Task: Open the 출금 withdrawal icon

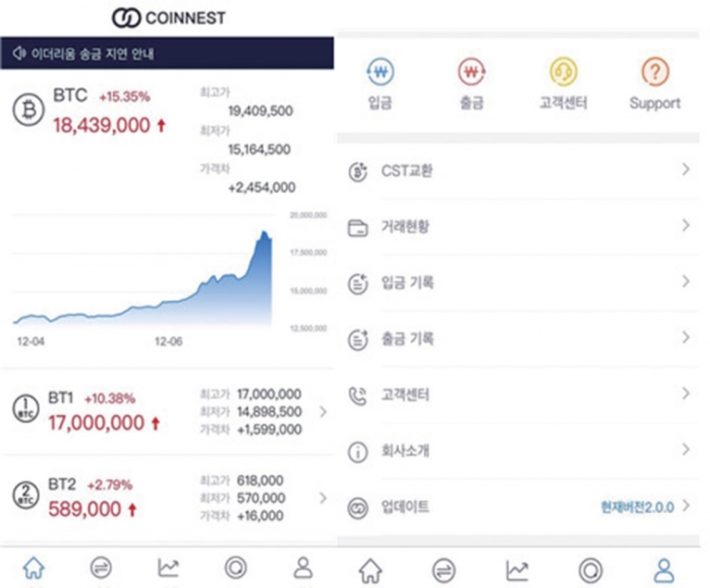Action: (x=471, y=71)
